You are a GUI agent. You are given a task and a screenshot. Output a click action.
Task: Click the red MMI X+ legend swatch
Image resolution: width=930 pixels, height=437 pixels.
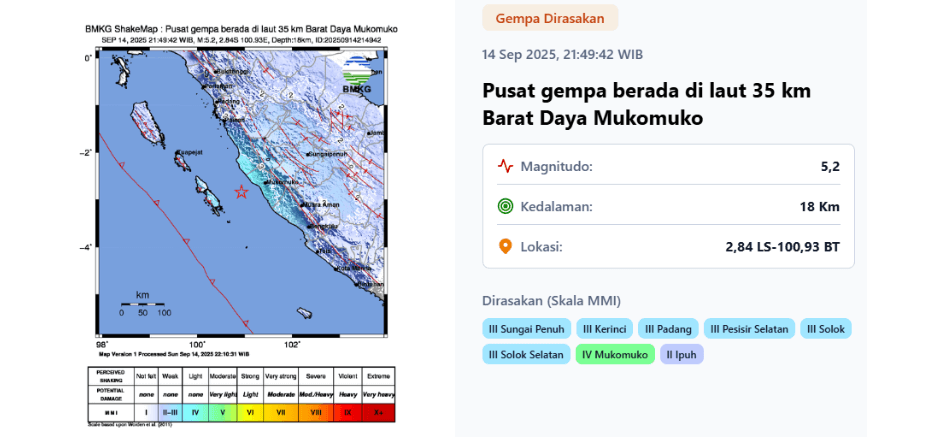click(378, 411)
